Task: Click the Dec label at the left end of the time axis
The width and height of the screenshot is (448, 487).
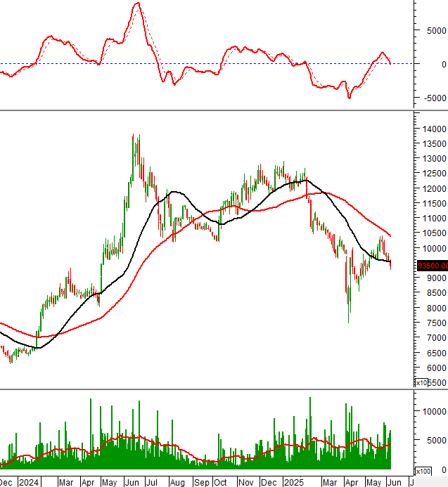Action: click(7, 482)
